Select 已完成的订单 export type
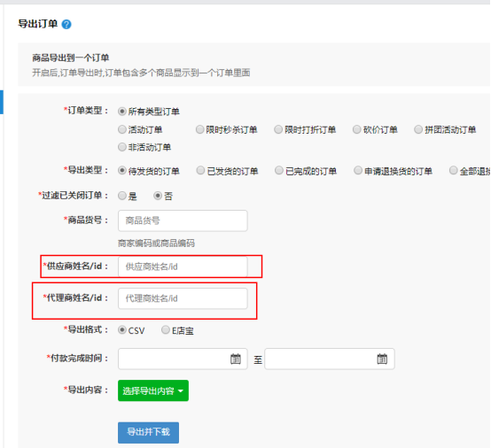The width and height of the screenshot is (491, 448). 278,171
